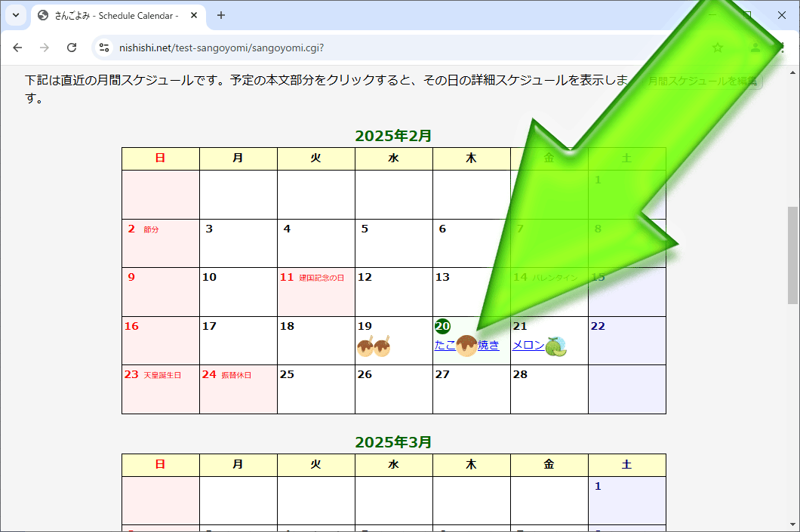Click the scrollbar up arrow
The height and width of the screenshot is (532, 800).
click(792, 72)
